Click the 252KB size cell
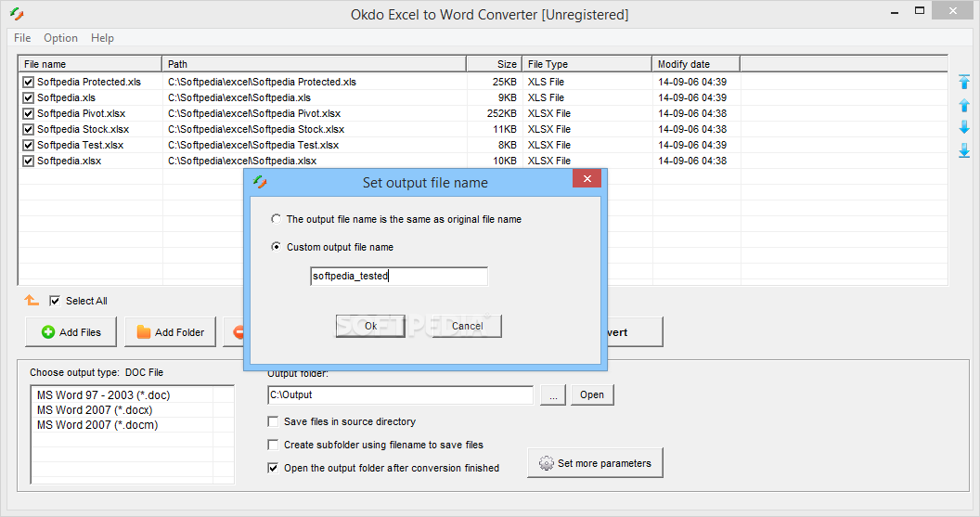The image size is (980, 517). (502, 113)
